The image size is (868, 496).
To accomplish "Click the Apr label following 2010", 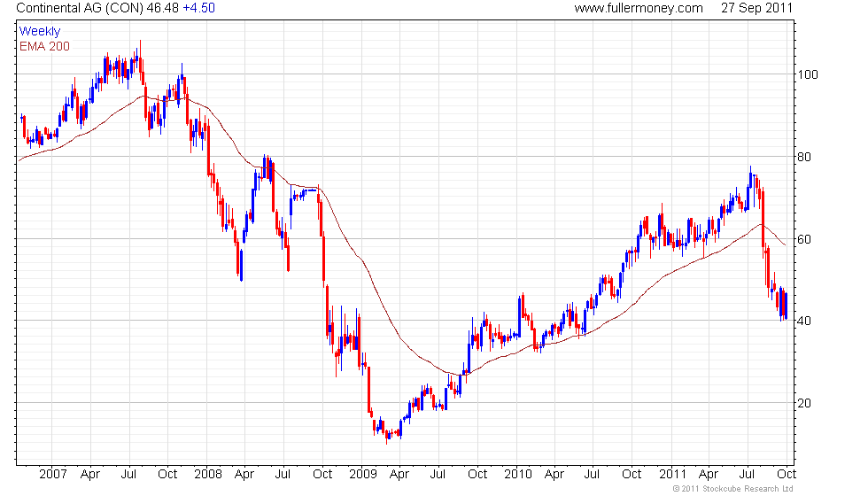I will (x=554, y=474).
